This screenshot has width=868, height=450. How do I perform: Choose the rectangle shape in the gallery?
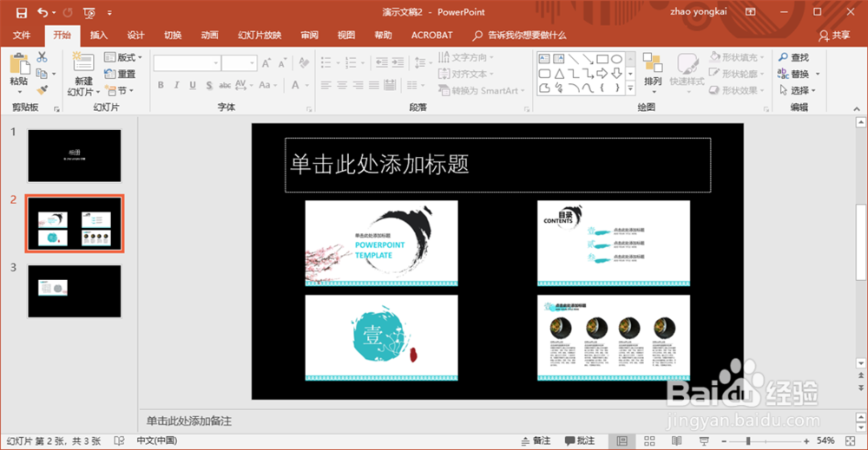602,59
